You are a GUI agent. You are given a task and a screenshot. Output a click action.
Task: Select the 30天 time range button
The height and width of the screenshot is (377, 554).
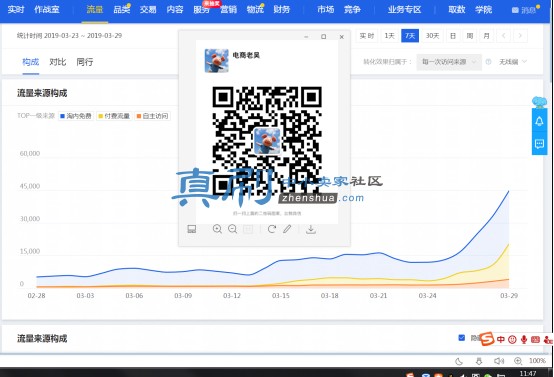pyautogui.click(x=432, y=36)
